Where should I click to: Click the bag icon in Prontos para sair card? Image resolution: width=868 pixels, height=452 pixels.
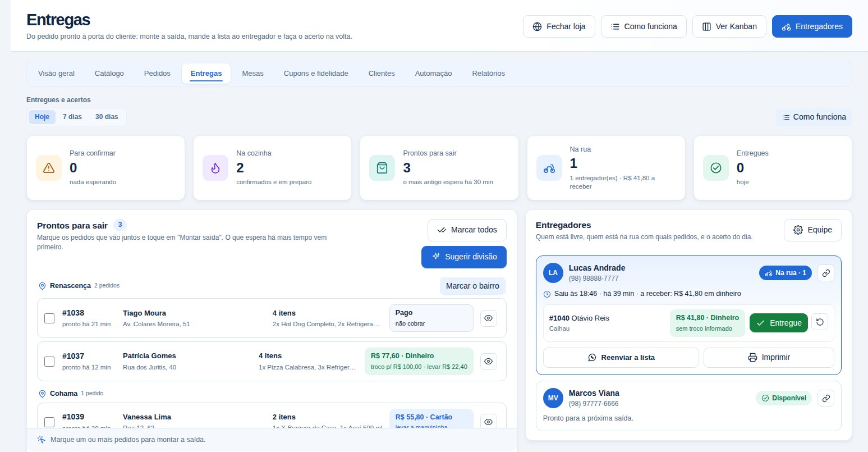coord(382,168)
